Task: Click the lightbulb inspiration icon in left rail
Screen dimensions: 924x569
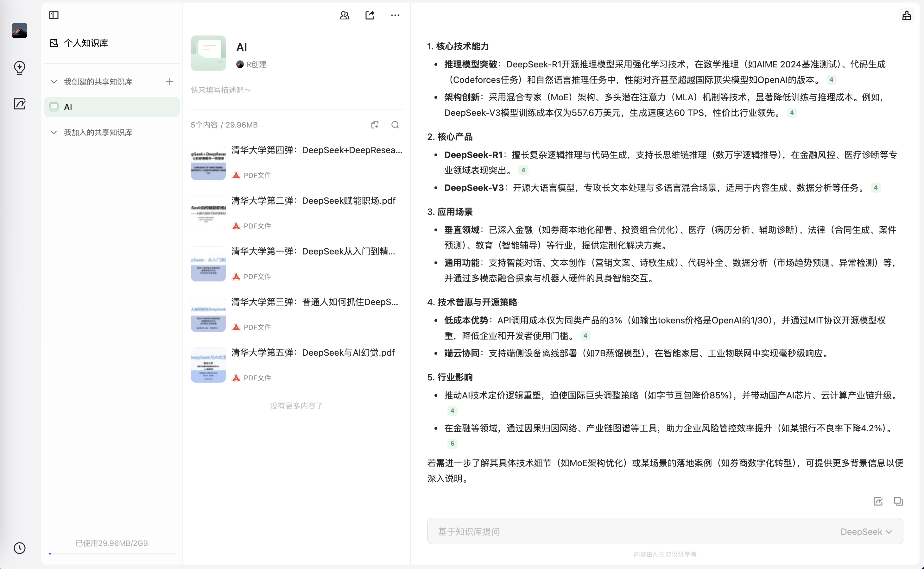Action: click(x=20, y=68)
